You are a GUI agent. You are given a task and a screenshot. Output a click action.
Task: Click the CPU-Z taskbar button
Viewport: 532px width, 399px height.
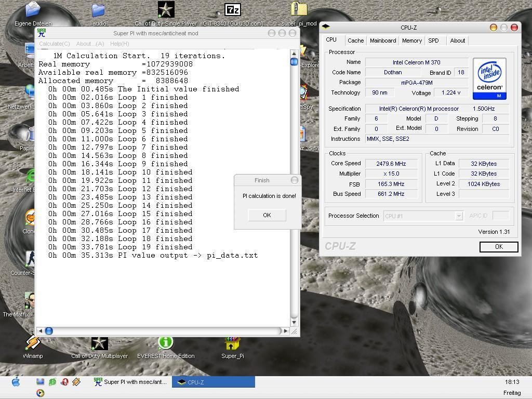(x=214, y=382)
